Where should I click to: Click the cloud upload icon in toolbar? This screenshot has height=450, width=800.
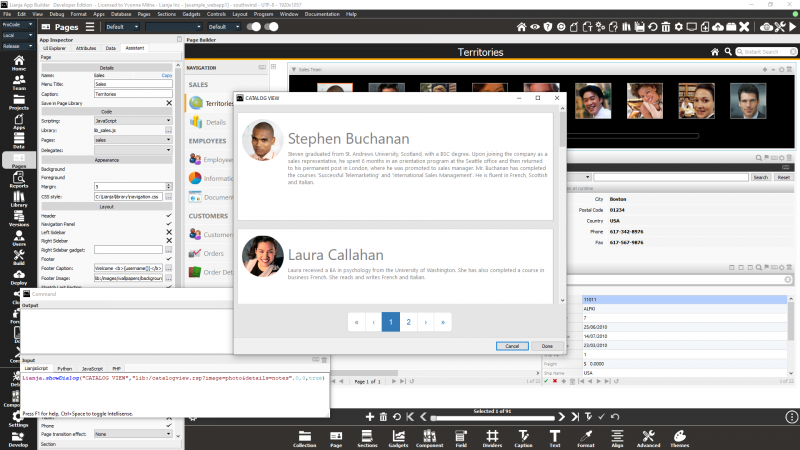click(x=718, y=27)
